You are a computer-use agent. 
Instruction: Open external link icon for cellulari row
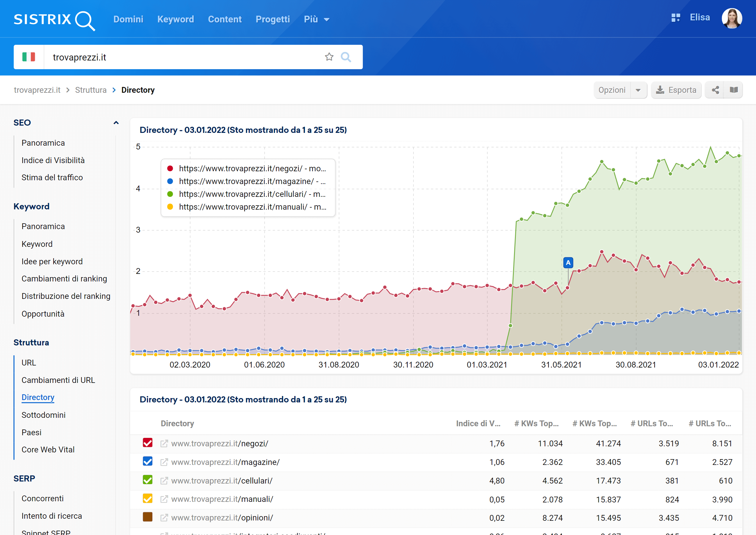click(x=164, y=481)
